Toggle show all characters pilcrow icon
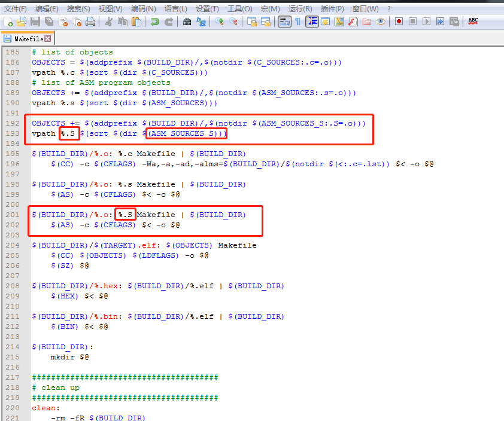 (x=298, y=22)
